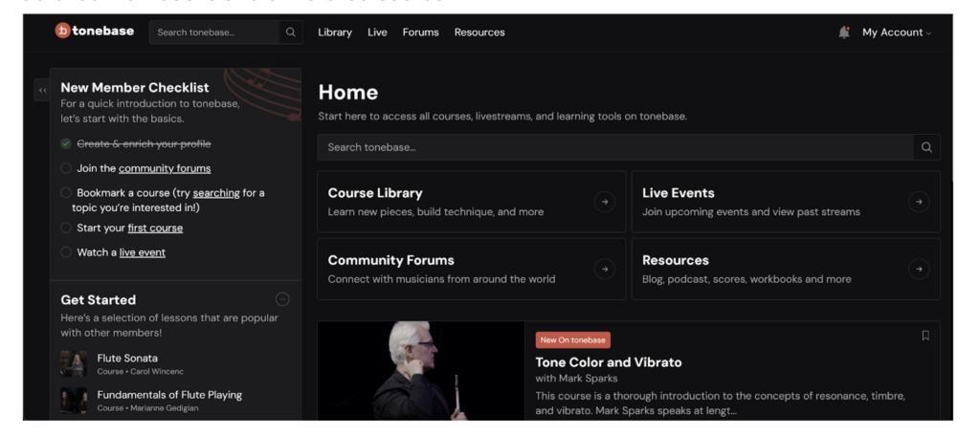Collapse the Get Started section
980x435 pixels.
[282, 299]
